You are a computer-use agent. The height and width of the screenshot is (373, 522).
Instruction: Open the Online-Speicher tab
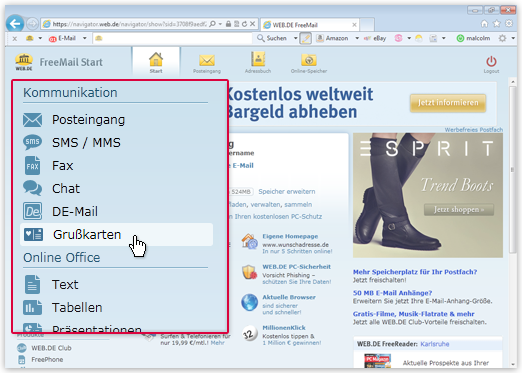[309, 63]
